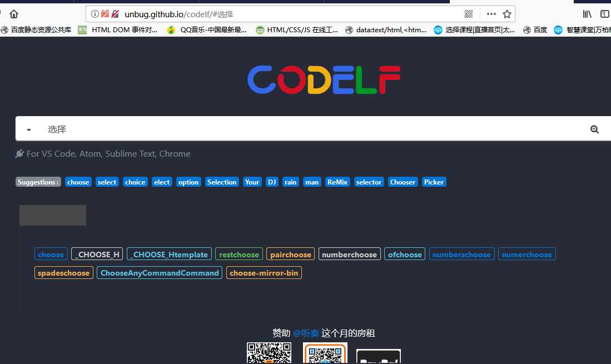Bookmark this page with star icon
The width and height of the screenshot is (611, 364).
(506, 14)
